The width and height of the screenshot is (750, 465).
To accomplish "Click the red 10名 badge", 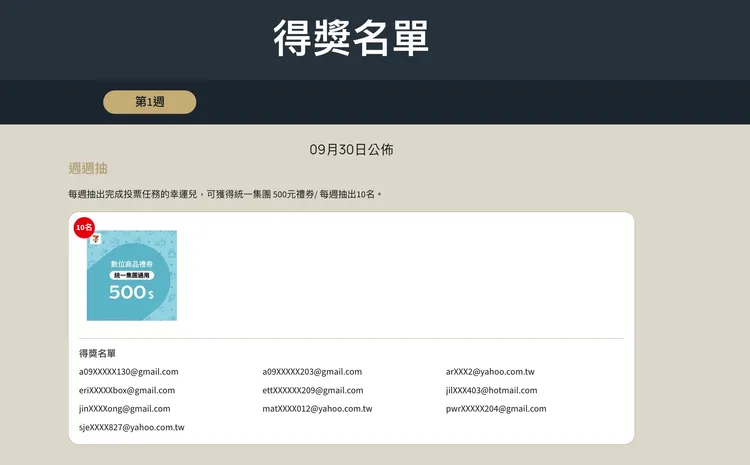I will (x=84, y=228).
